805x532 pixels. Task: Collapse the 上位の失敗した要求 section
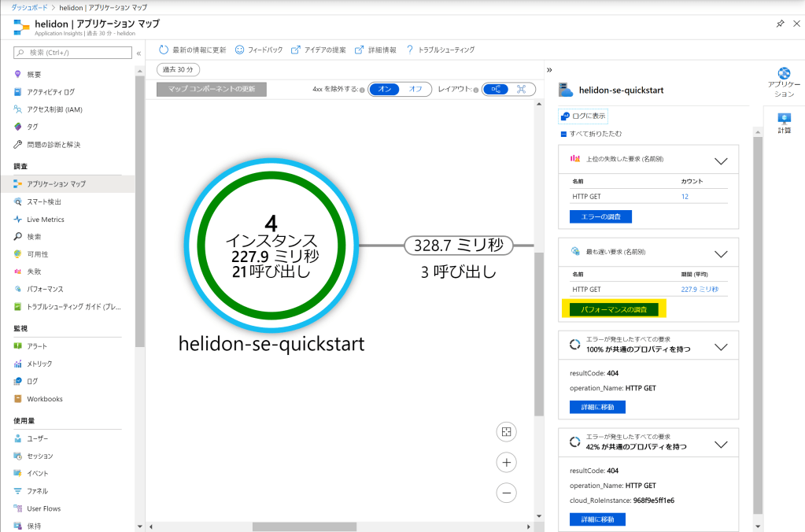coord(720,161)
